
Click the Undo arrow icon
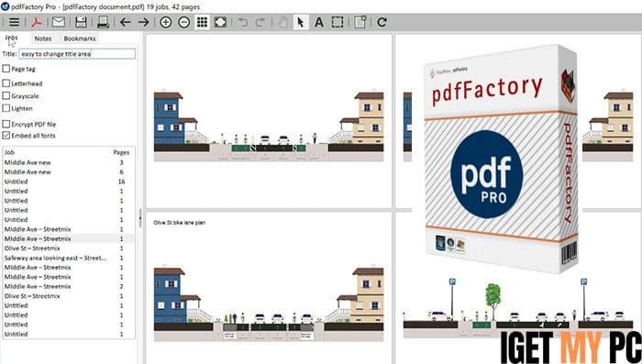tap(243, 22)
